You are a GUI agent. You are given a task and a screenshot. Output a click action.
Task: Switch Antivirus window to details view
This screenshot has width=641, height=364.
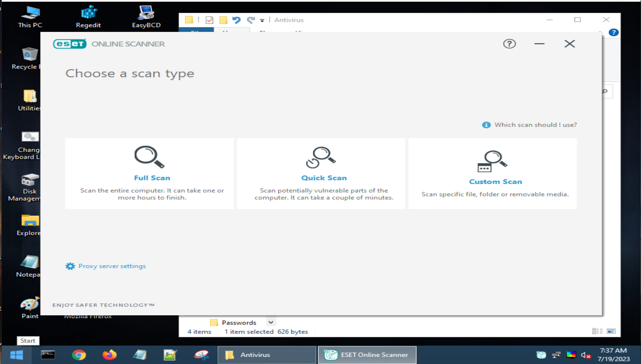click(x=597, y=331)
